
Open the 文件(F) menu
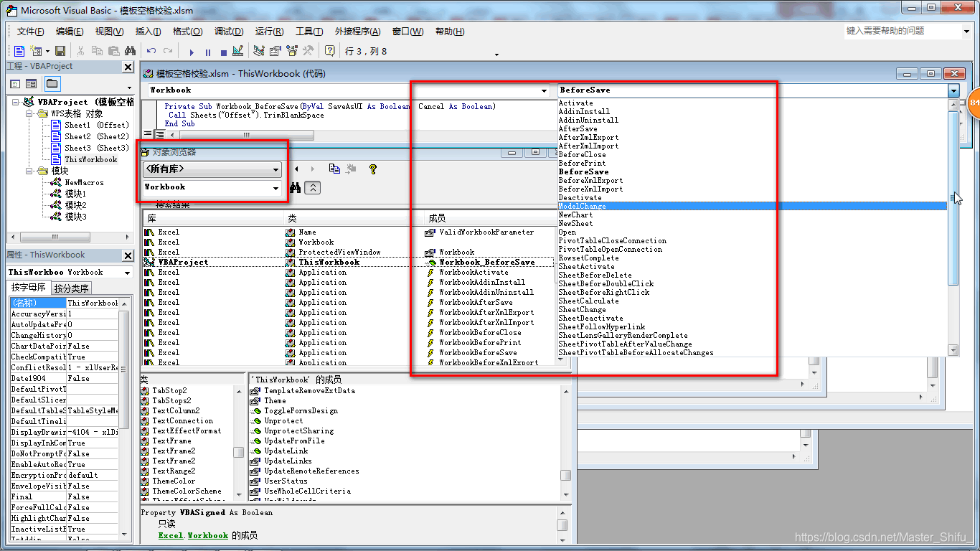[x=31, y=32]
